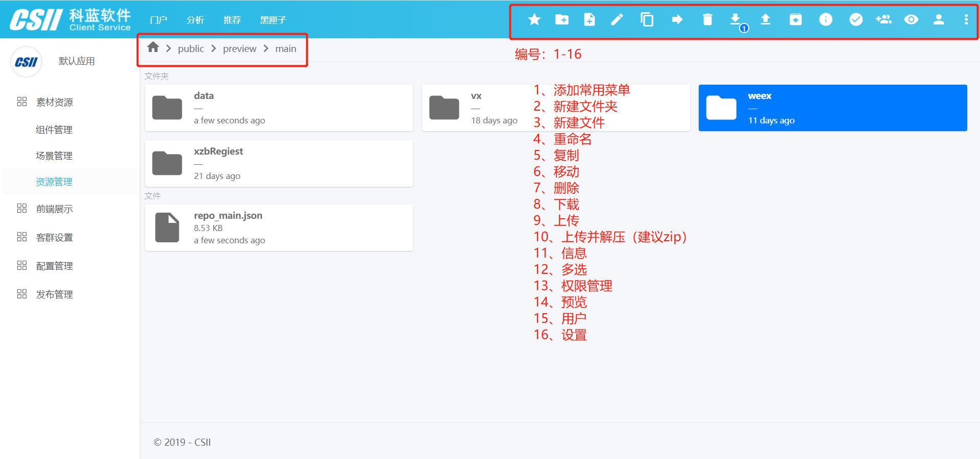Click the upload-and-unzip archive icon

point(795,19)
